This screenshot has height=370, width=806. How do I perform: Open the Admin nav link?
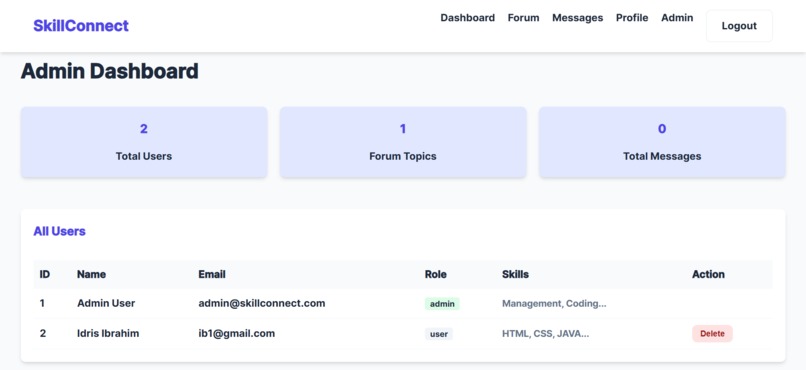pos(677,18)
